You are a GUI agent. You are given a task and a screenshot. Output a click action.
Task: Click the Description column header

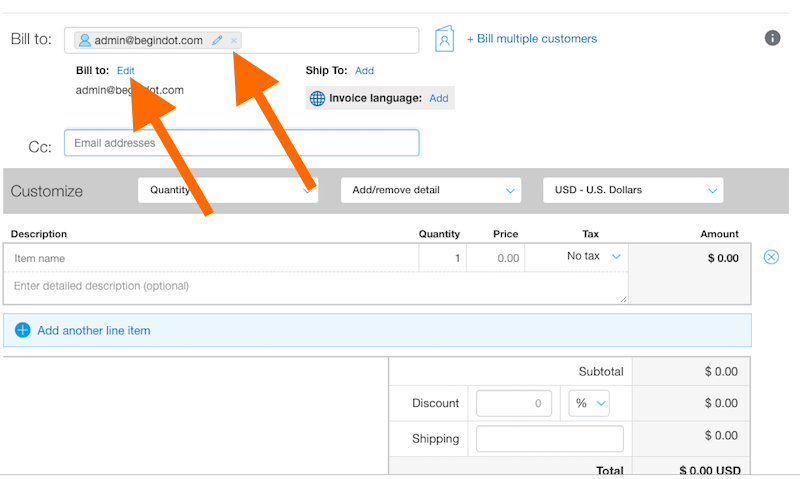(x=39, y=234)
